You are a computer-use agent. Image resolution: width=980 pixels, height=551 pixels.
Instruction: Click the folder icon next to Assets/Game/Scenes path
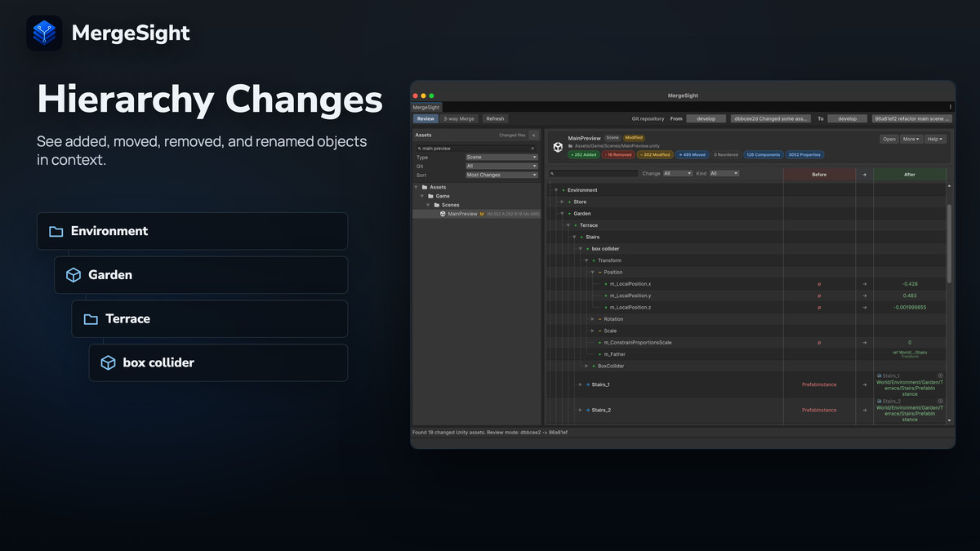click(571, 145)
